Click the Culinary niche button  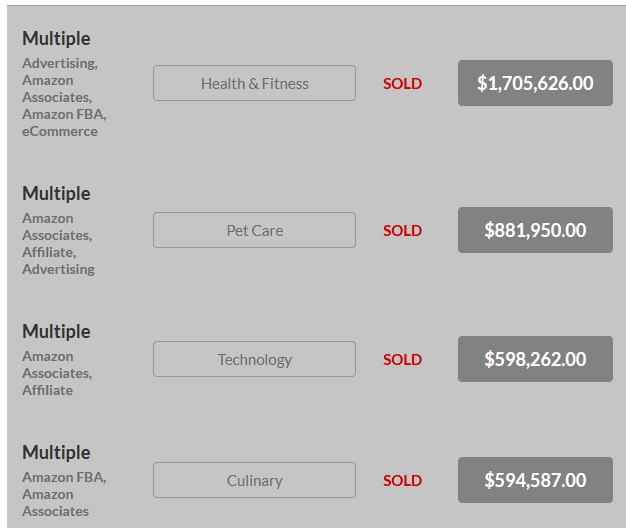(254, 480)
